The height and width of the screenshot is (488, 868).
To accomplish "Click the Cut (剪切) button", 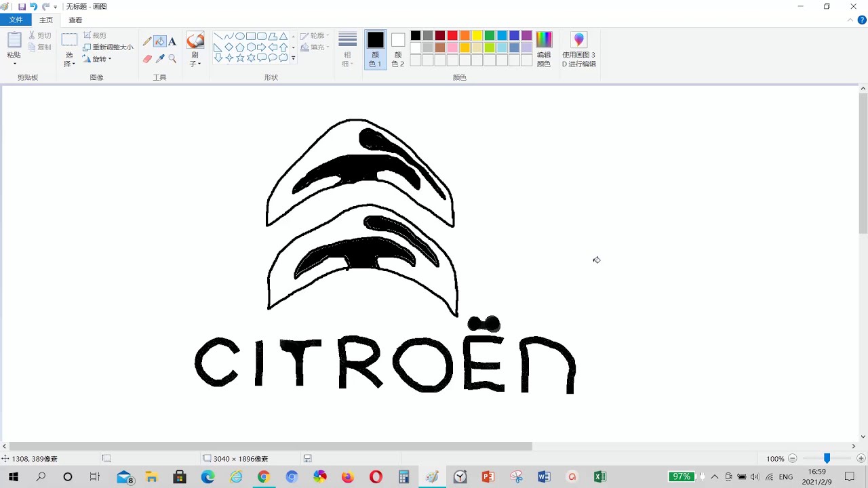I will coord(40,36).
